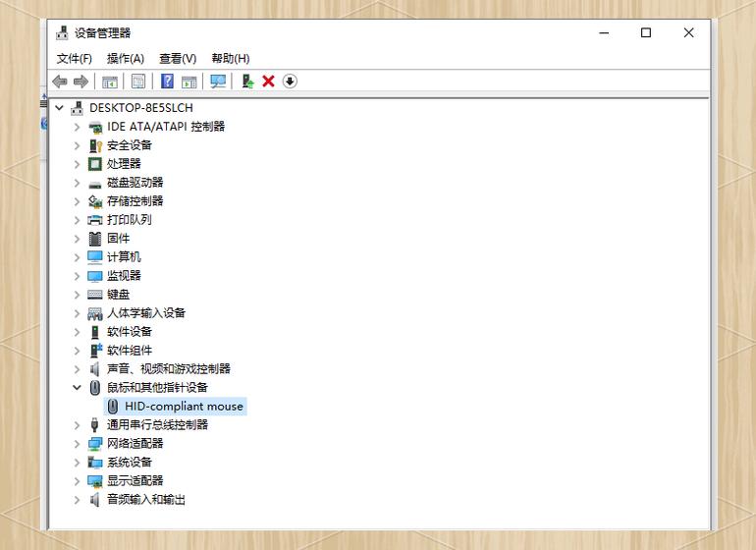Open the Properties toolbar icon

(138, 82)
